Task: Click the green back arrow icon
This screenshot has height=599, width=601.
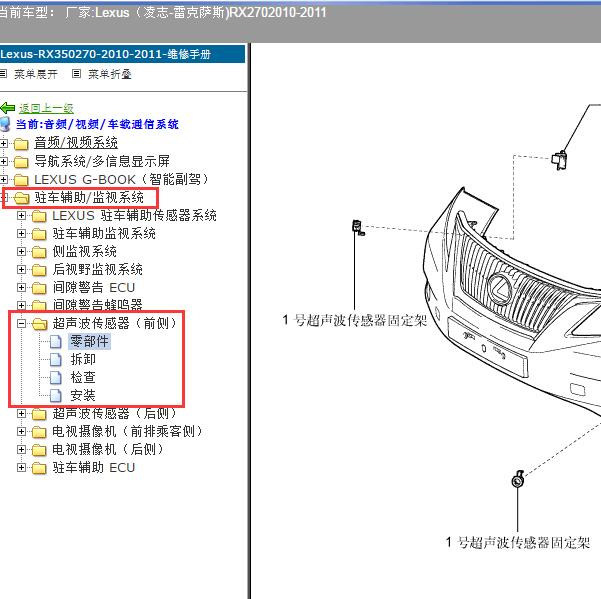Action: 8,108
